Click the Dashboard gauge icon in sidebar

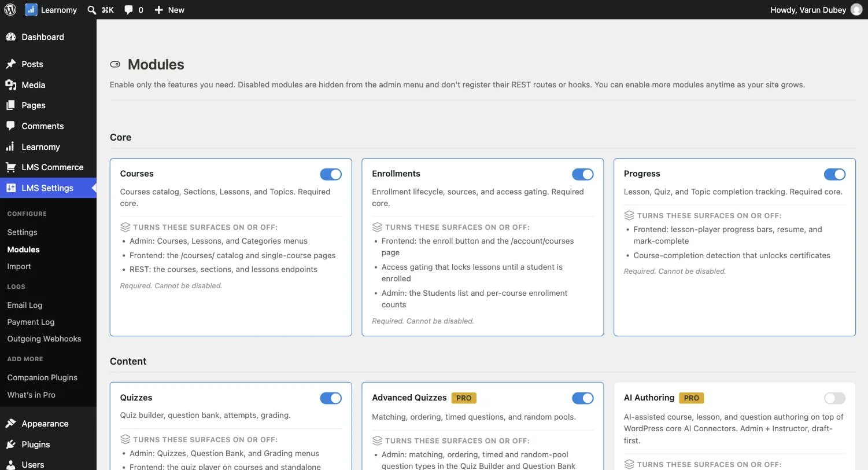pos(10,37)
